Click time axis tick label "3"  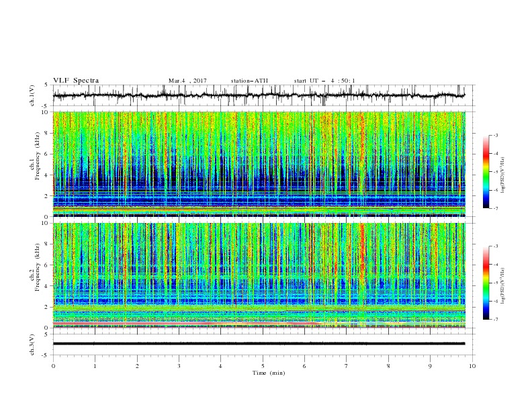(179, 366)
